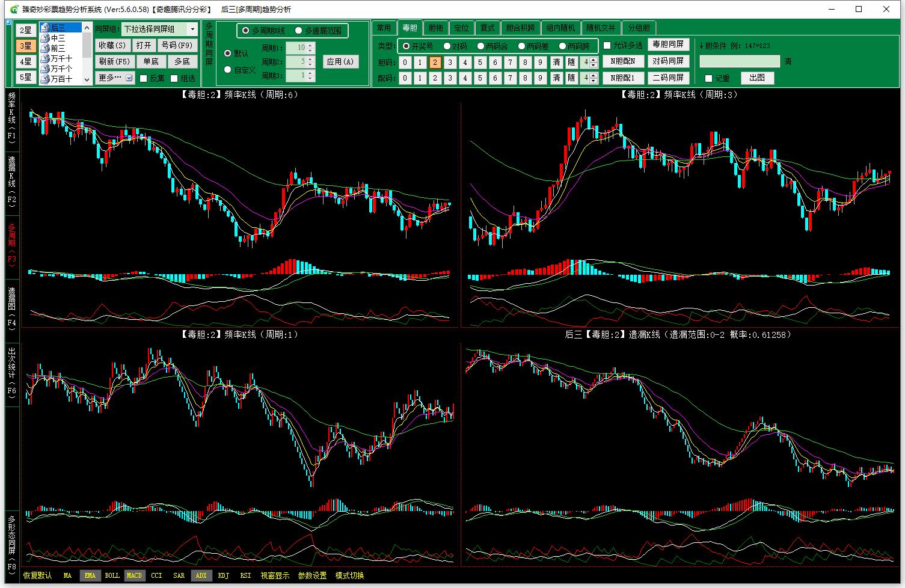
Task: Switch to the 定位 tab
Action: click(461, 28)
